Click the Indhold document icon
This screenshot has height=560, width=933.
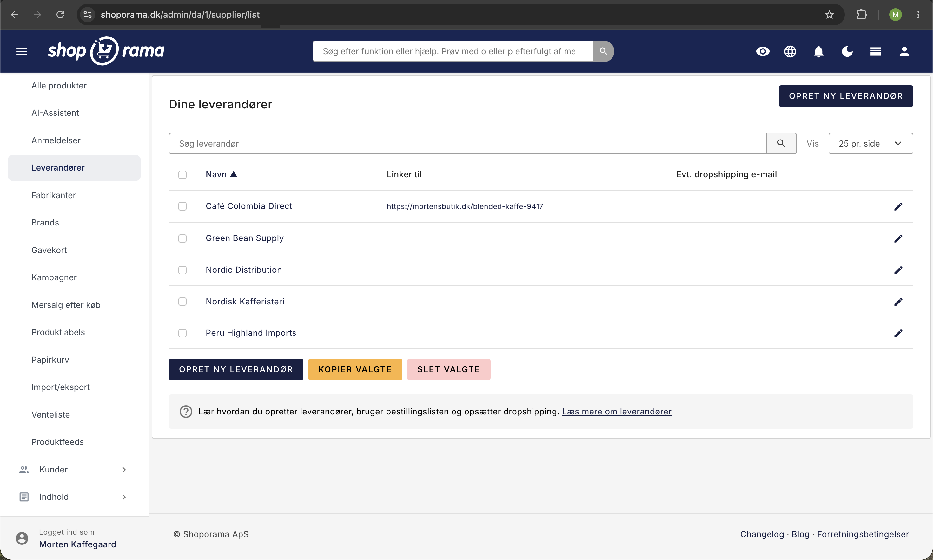click(24, 497)
